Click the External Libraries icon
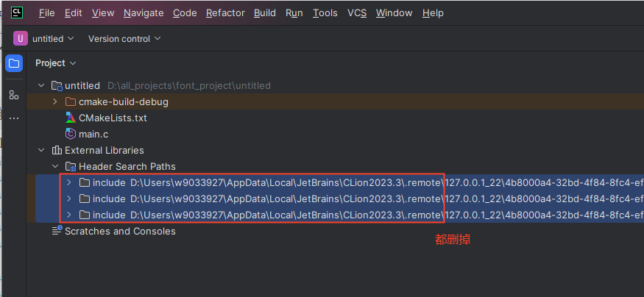The image size is (644, 297). (57, 150)
